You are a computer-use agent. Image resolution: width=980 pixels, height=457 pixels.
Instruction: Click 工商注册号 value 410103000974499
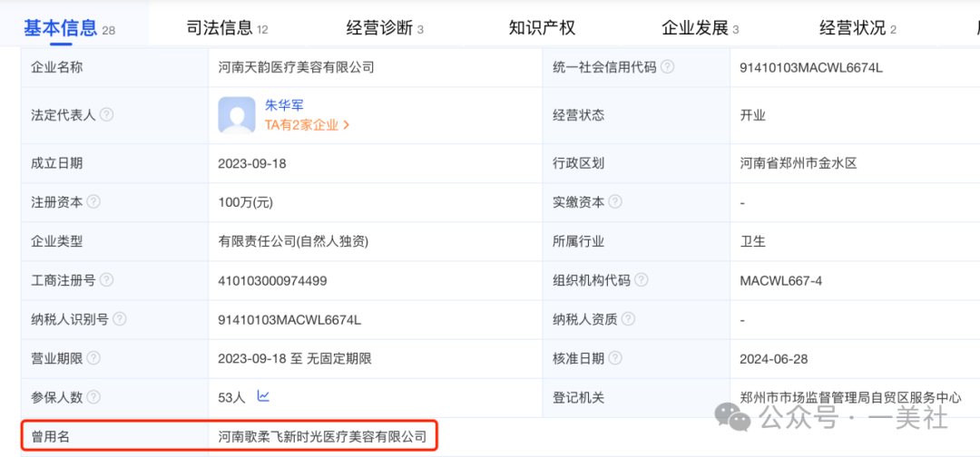pyautogui.click(x=272, y=281)
